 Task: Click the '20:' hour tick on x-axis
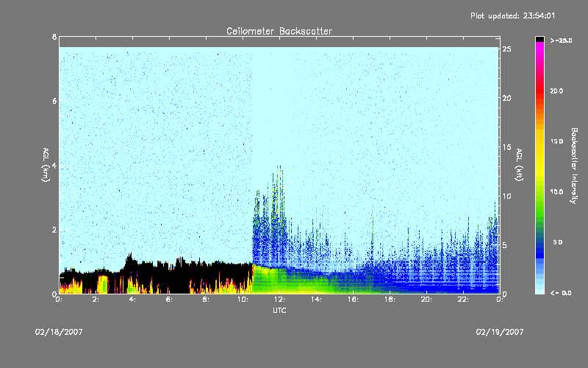pyautogui.click(x=426, y=300)
